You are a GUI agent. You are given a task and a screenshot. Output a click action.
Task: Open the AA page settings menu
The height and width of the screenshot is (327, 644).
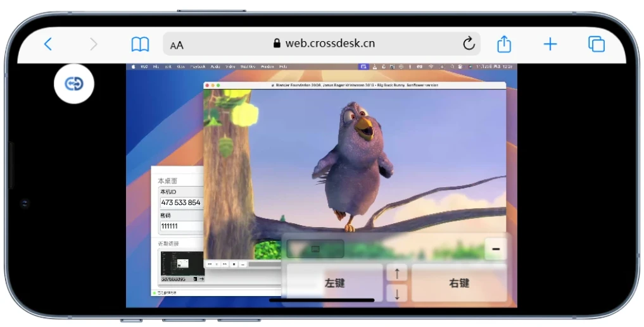click(177, 45)
